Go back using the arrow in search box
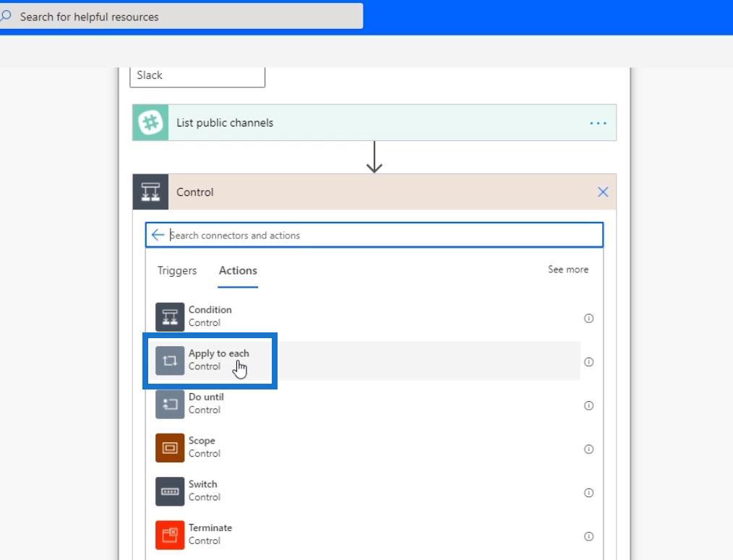Image resolution: width=733 pixels, height=560 pixels. tap(158, 235)
